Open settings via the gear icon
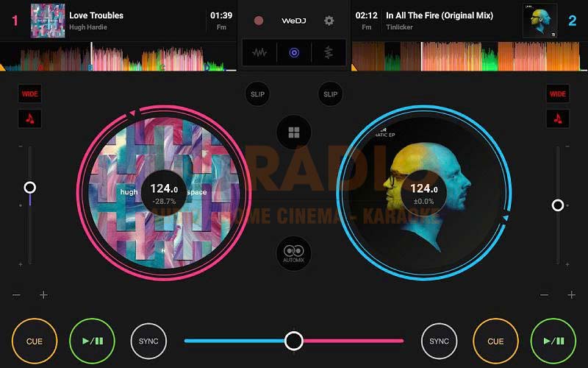The image size is (588, 368). click(x=329, y=21)
